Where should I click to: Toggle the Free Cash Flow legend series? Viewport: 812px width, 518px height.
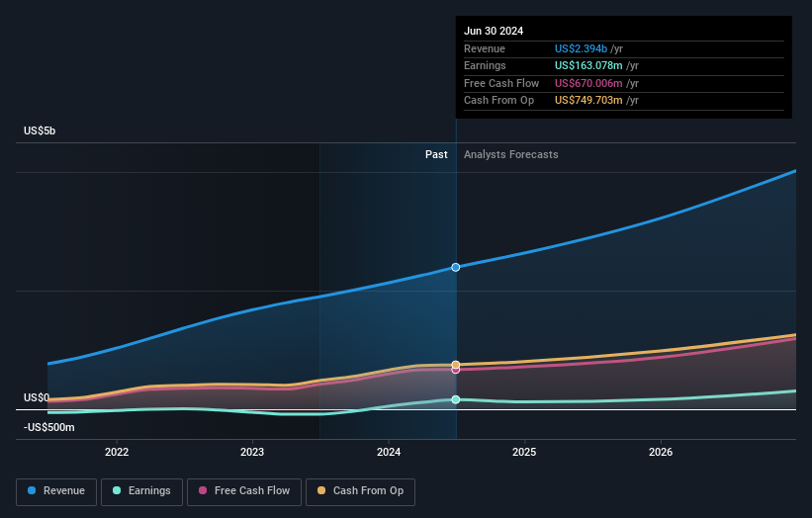pyautogui.click(x=244, y=491)
